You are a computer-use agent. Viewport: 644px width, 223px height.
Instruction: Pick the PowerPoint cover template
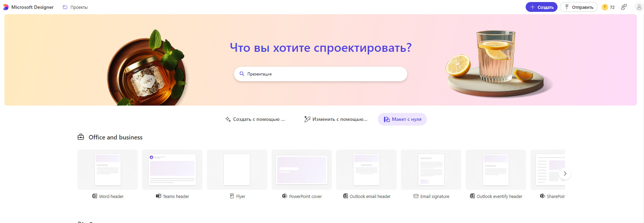click(x=301, y=170)
